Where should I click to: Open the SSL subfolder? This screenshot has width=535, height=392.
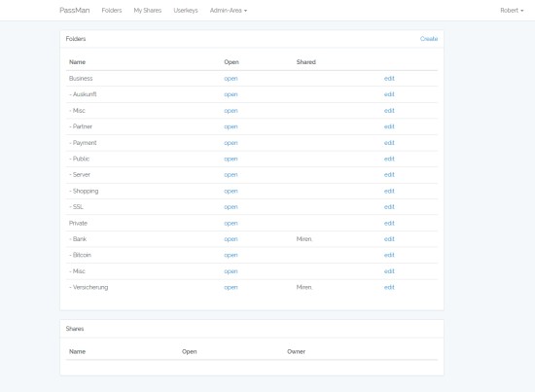coord(231,207)
